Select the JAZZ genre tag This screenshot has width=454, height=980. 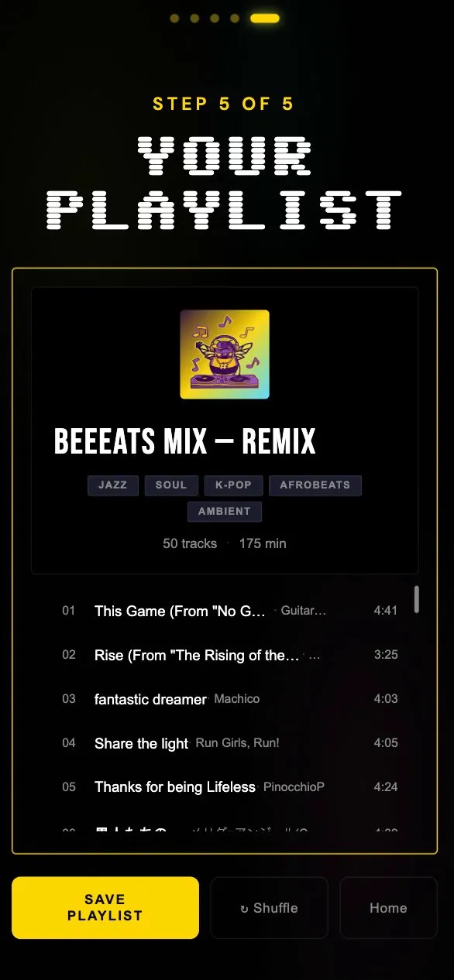pyautogui.click(x=113, y=485)
